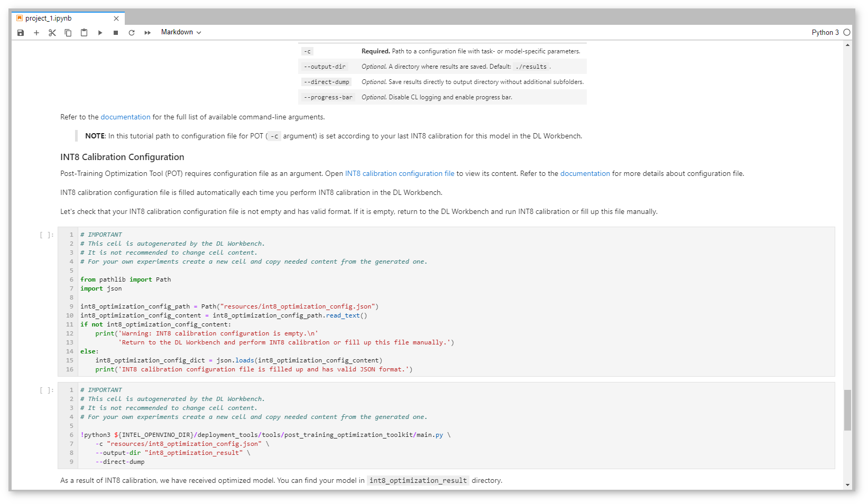
Task: Click inside the json config validation code cell
Action: [x=446, y=302]
